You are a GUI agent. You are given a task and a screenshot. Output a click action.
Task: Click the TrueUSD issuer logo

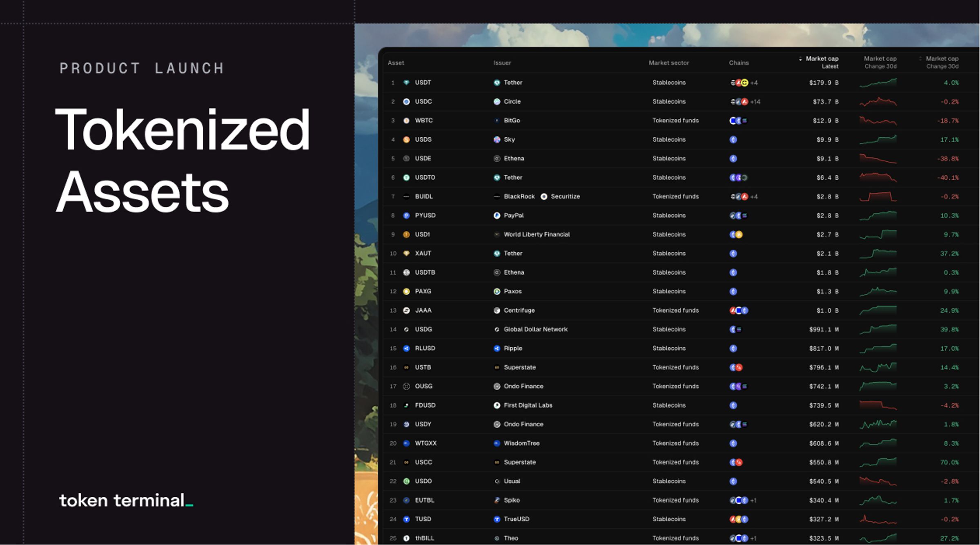click(497, 519)
